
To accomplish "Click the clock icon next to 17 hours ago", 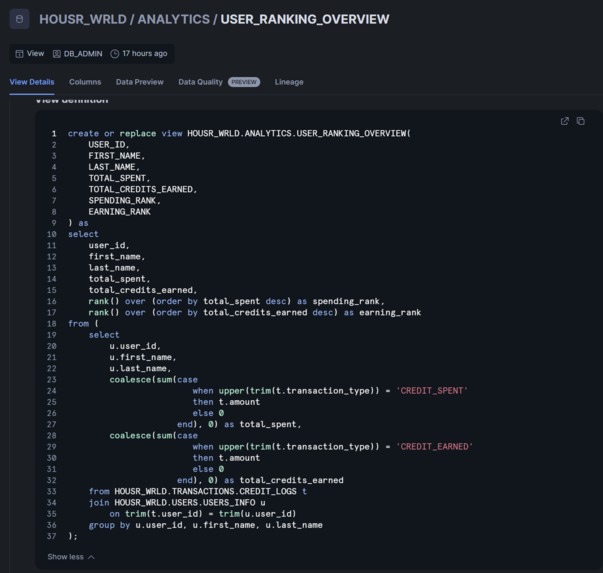I will 115,53.
